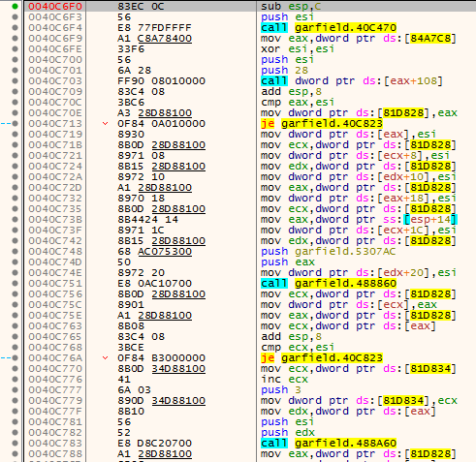Screen dimensions: 476x462
Task: Select address 0040C748
Action: 55,252
